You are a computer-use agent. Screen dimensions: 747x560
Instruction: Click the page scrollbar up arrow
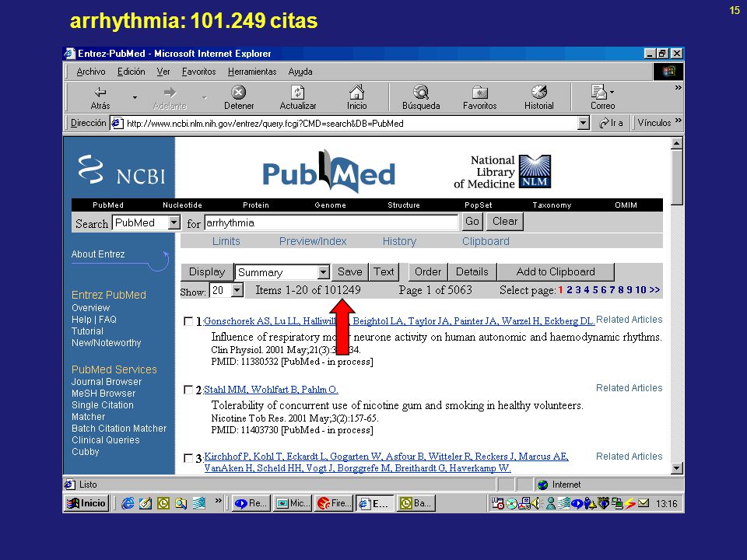pyautogui.click(x=676, y=143)
